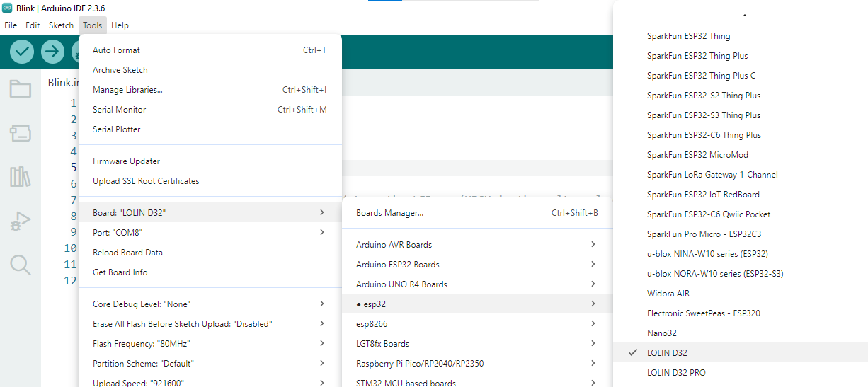Click the Upload arrow toolbar button
This screenshot has width=868, height=392.
52,51
